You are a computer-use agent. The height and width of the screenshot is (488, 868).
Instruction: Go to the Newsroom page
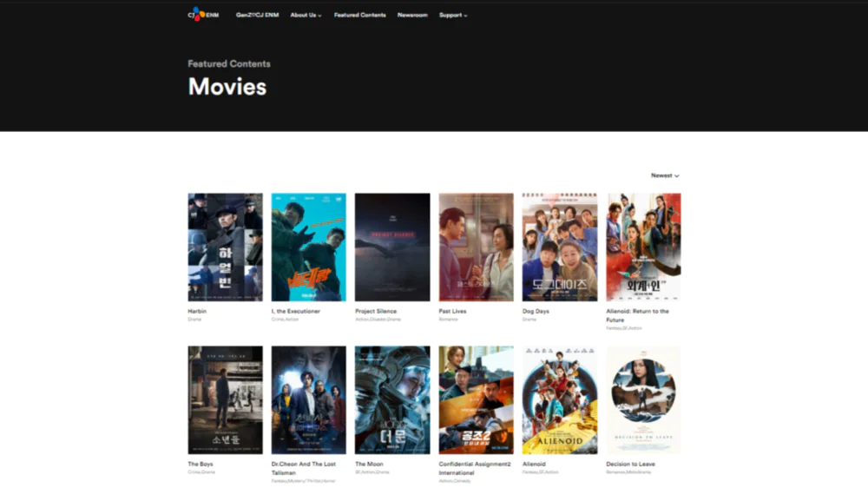(412, 15)
